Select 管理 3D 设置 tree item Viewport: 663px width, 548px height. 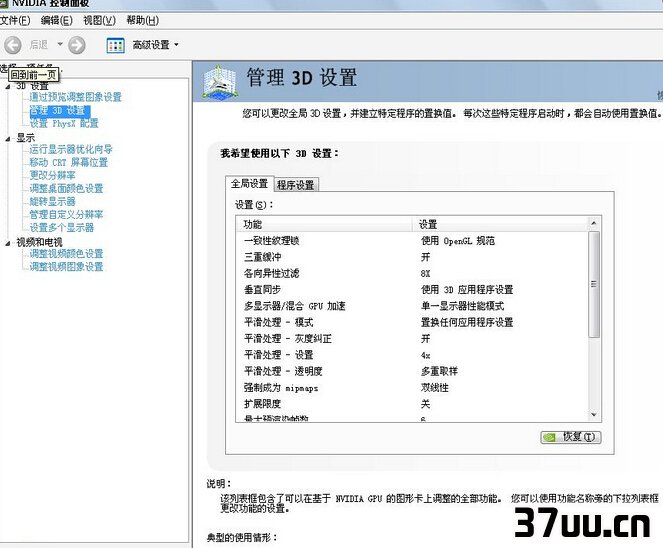click(x=59, y=111)
